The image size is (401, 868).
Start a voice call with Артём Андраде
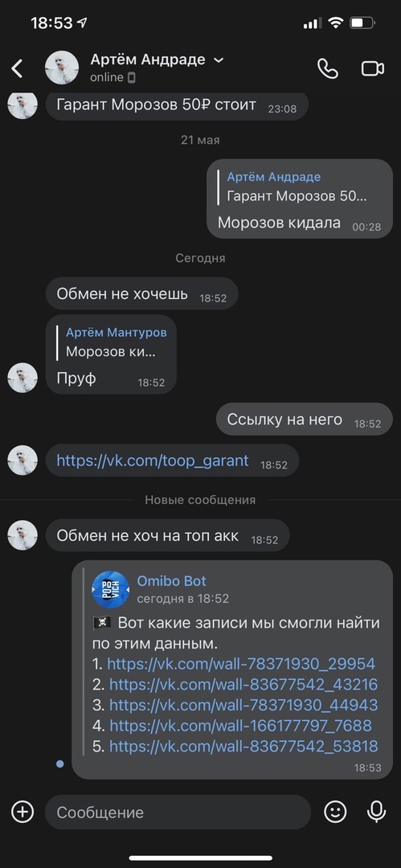coord(327,68)
